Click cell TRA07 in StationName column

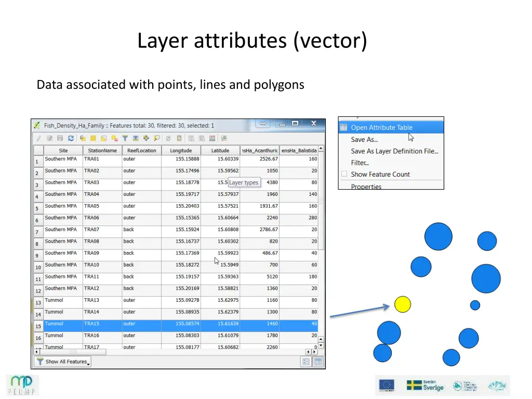(102, 232)
